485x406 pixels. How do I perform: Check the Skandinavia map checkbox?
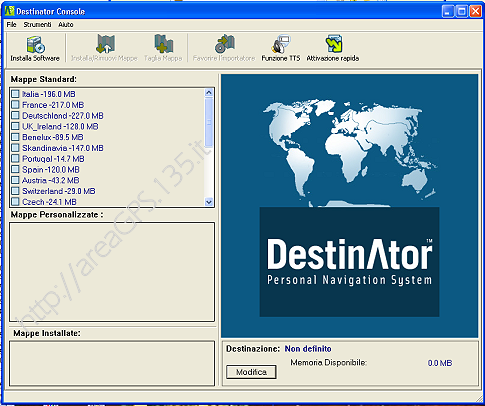pos(15,148)
